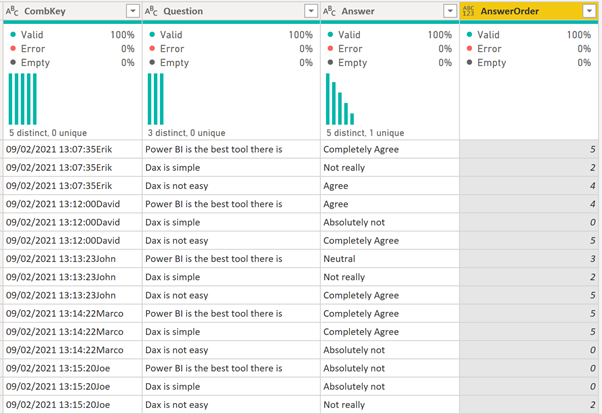This screenshot has height=414, width=602.
Task: Select AnswerOrder value 5 in Erik's first row
Action: [x=529, y=149]
